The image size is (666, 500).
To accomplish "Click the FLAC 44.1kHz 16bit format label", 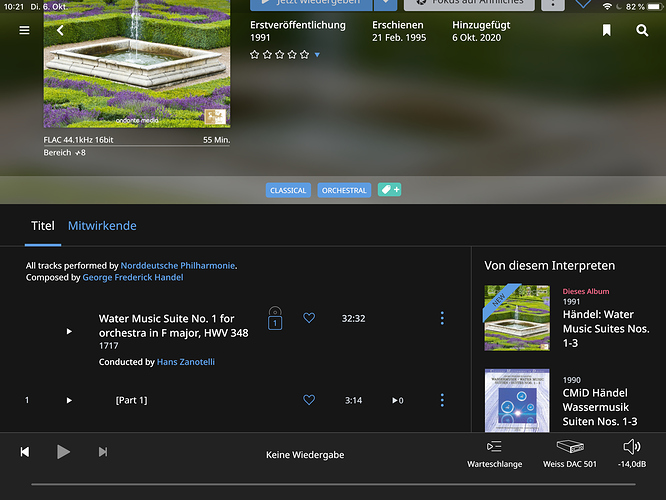I will pos(78,140).
